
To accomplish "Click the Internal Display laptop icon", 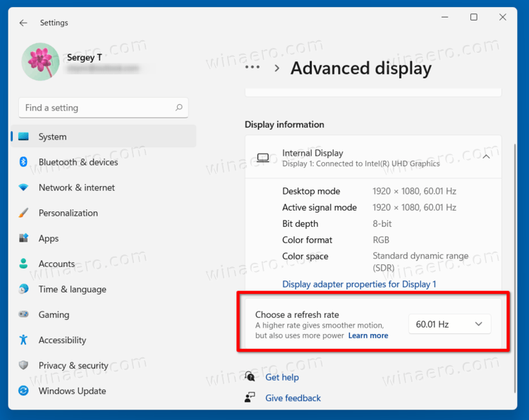I will tap(263, 158).
